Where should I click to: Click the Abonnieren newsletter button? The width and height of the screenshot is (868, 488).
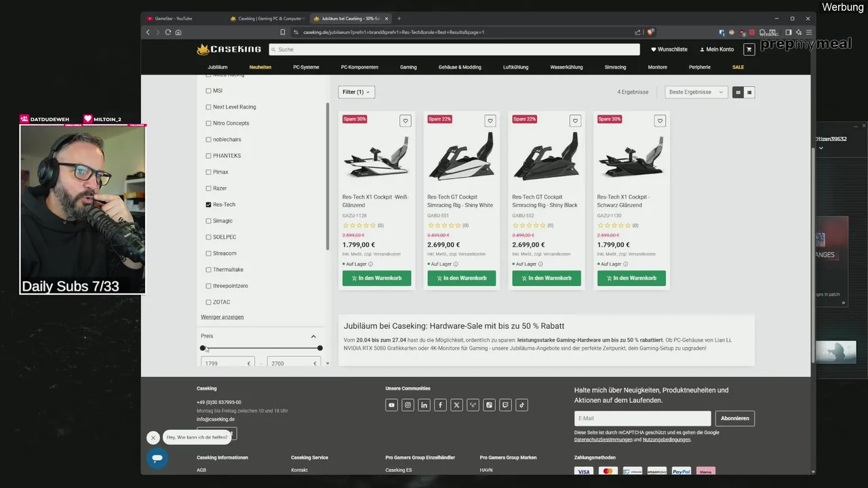pos(735,418)
